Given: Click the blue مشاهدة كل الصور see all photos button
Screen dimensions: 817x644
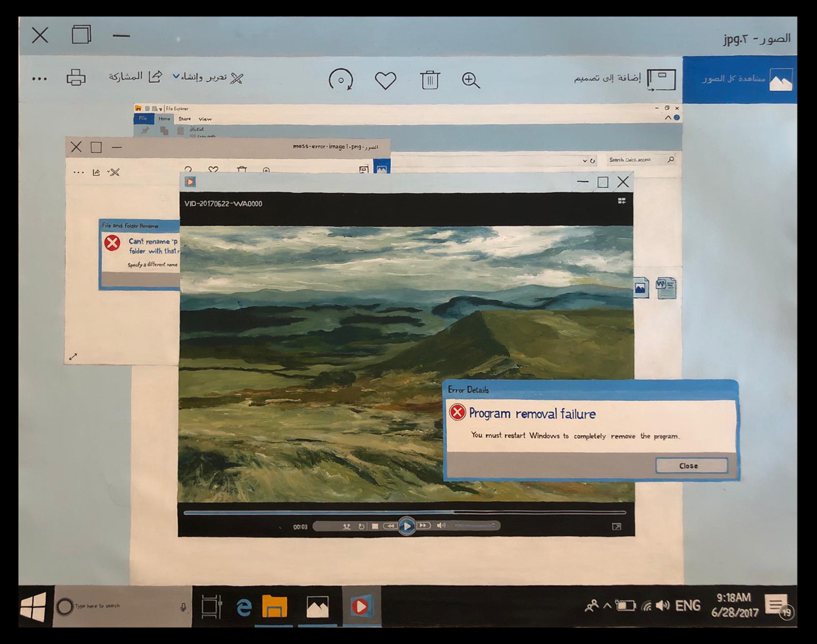Looking at the screenshot, I should pos(739,79).
